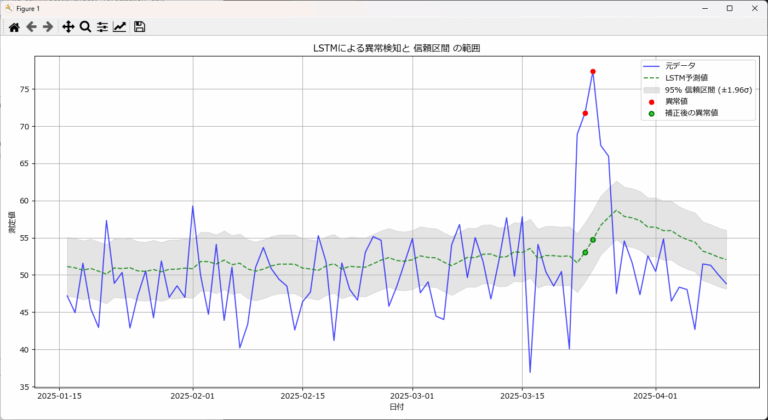
Task: Click the red 異常値 legend marker
Action: [x=651, y=101]
